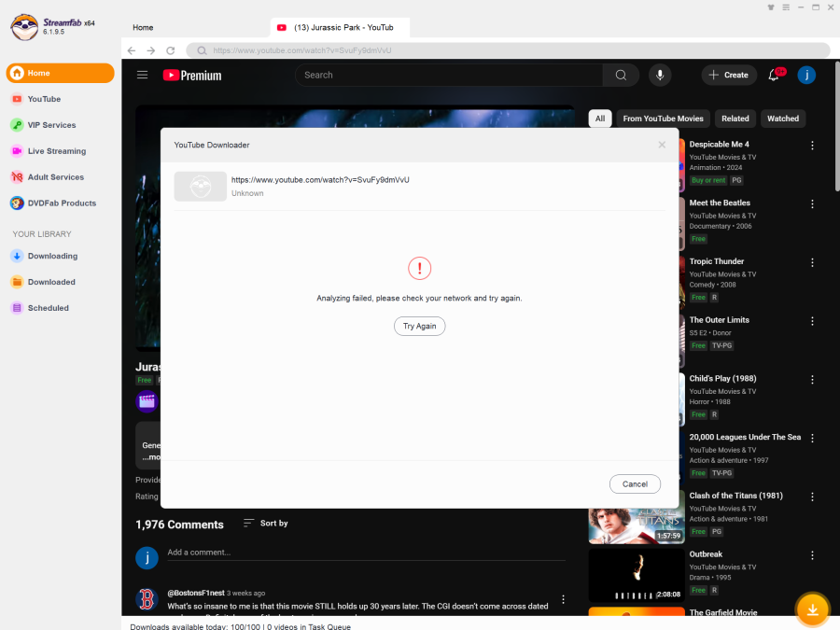Open options menu for The Outer Limits
840x630 pixels.
click(812, 321)
